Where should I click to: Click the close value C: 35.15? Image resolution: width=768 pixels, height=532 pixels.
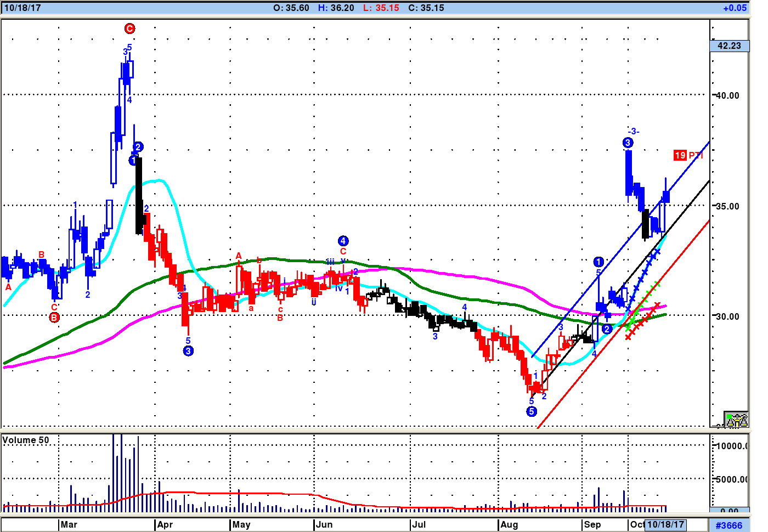point(426,8)
